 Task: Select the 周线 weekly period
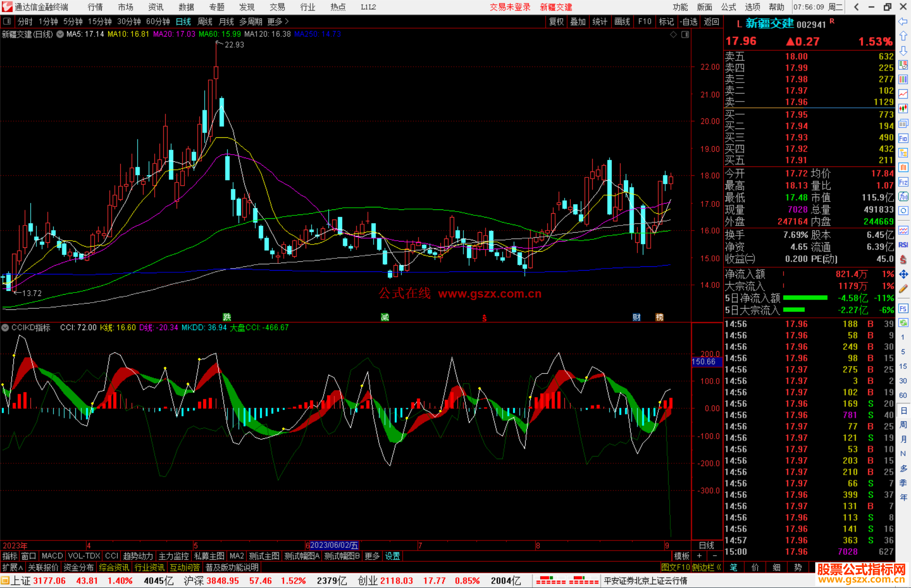point(205,21)
